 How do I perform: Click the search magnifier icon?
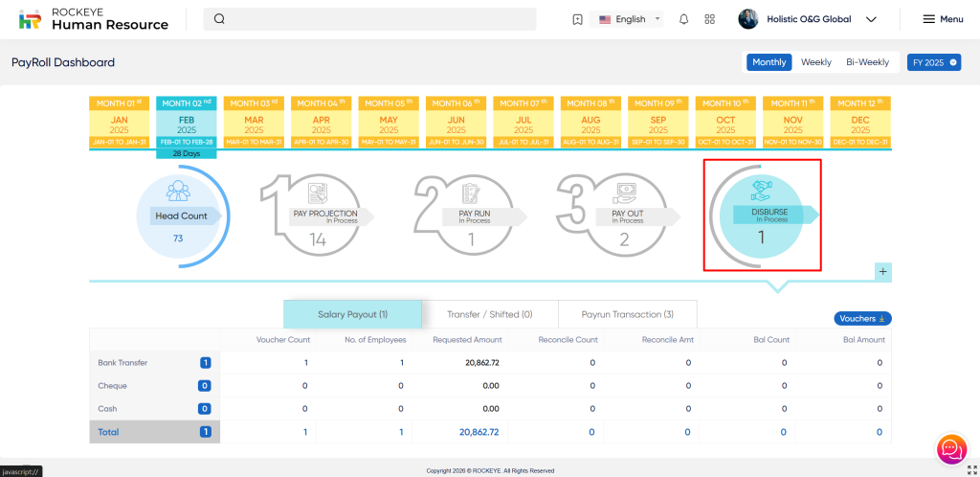coord(219,19)
